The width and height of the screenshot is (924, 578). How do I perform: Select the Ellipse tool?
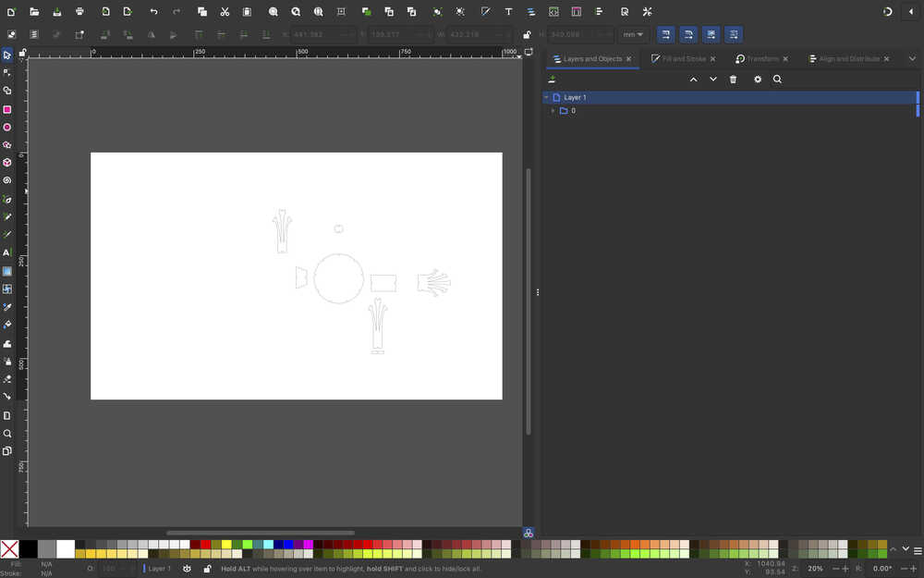point(6,127)
